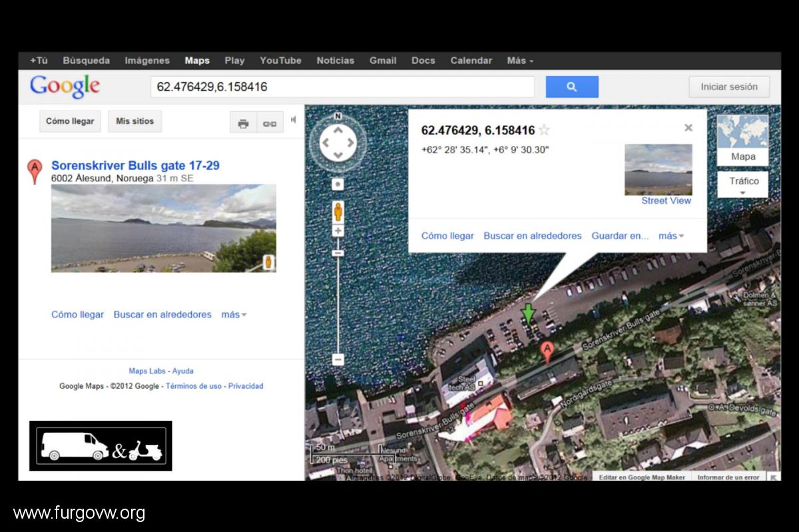Click the red A marker beside the address result
Screen dimensions: 799x532
[x=35, y=171]
